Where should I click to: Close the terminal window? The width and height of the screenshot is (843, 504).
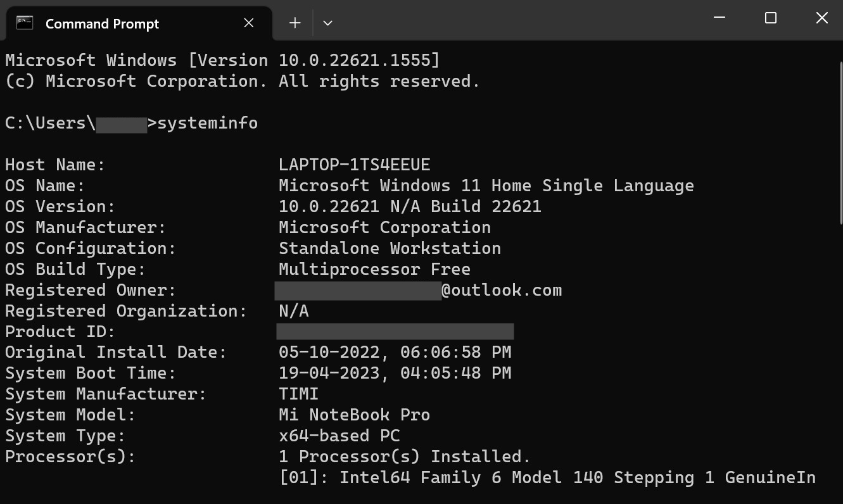pos(822,18)
